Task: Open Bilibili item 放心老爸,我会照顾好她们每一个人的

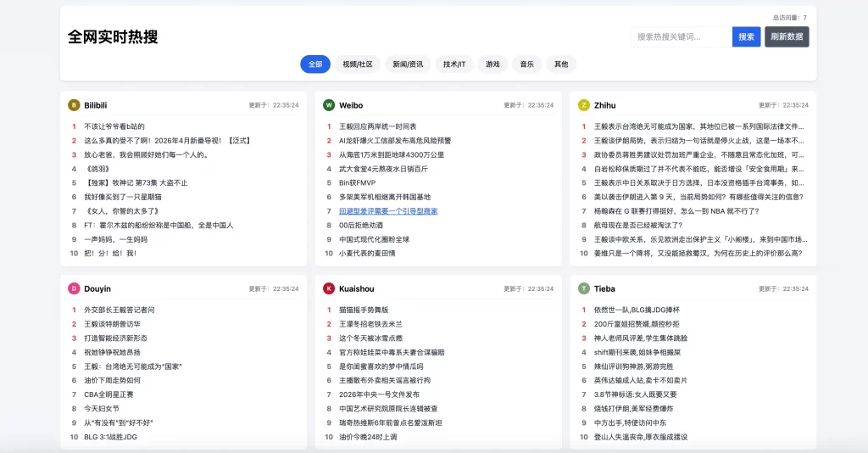Action: coord(146,154)
